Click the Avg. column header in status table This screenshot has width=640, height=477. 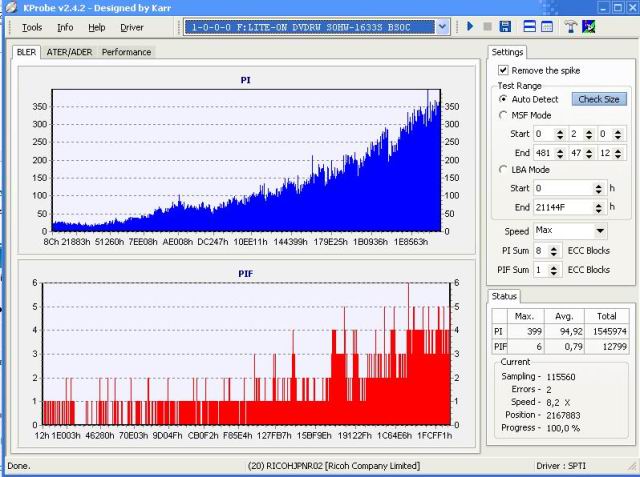(564, 316)
